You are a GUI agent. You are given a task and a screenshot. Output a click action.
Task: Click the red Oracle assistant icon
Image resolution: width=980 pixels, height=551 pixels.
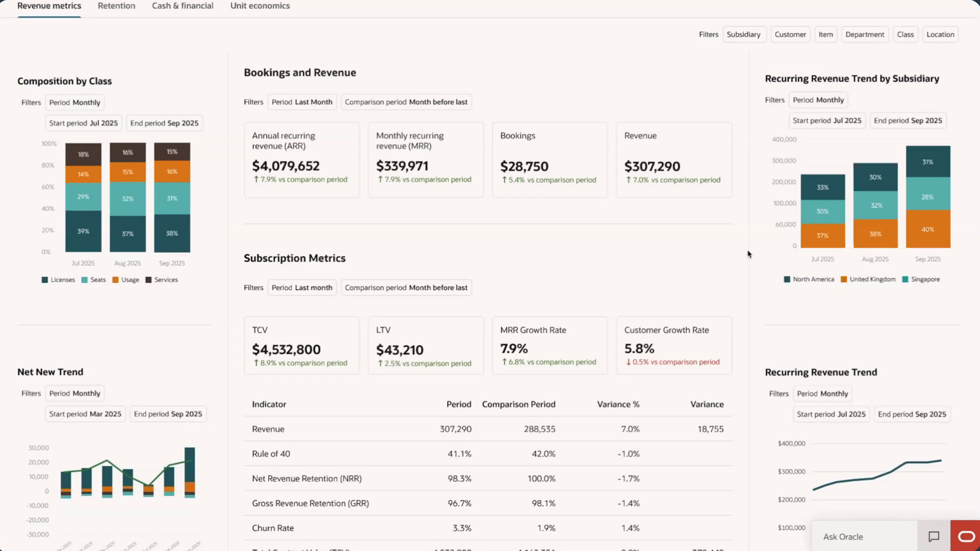click(x=966, y=536)
